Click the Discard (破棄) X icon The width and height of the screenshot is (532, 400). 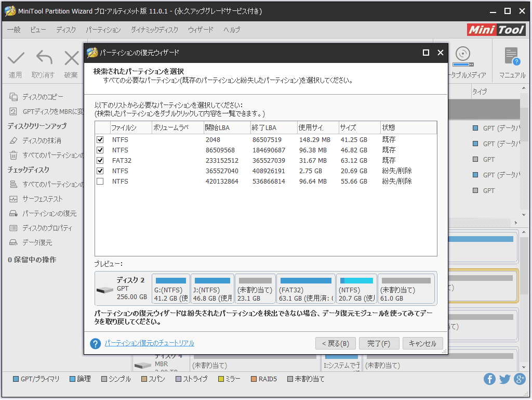71,58
